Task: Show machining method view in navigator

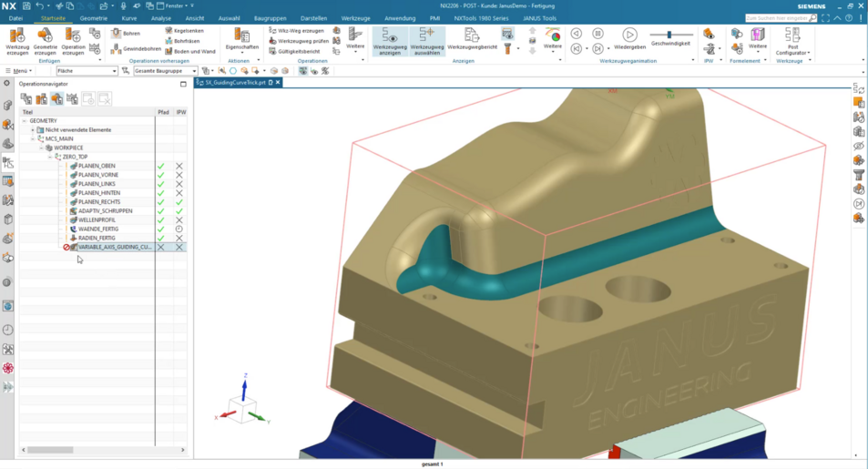Action: (73, 98)
